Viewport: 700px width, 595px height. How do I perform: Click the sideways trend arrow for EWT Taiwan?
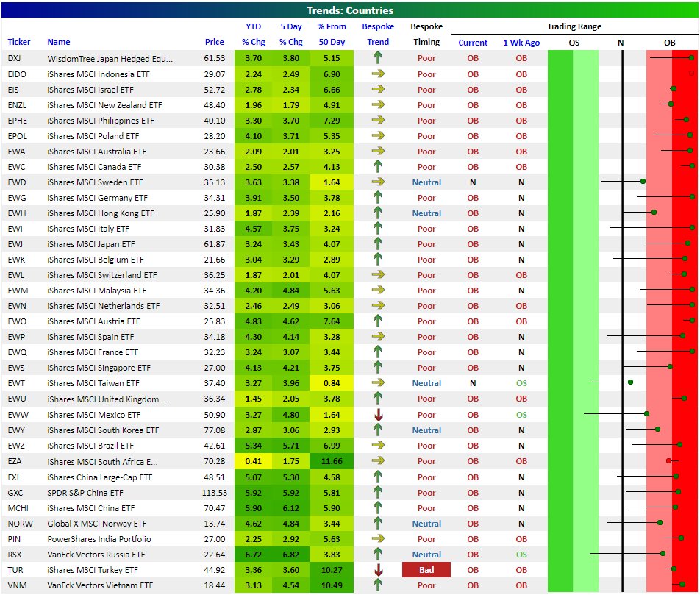[x=378, y=383]
